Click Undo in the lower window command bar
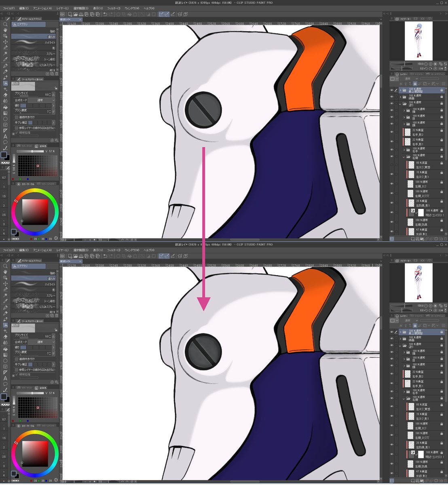The width and height of the screenshot is (448, 485). tap(105, 256)
